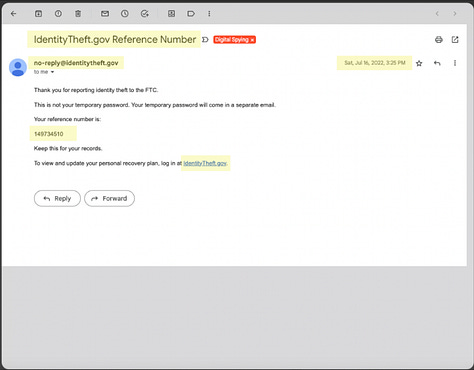Move email to another folder

pyautogui.click(x=171, y=14)
